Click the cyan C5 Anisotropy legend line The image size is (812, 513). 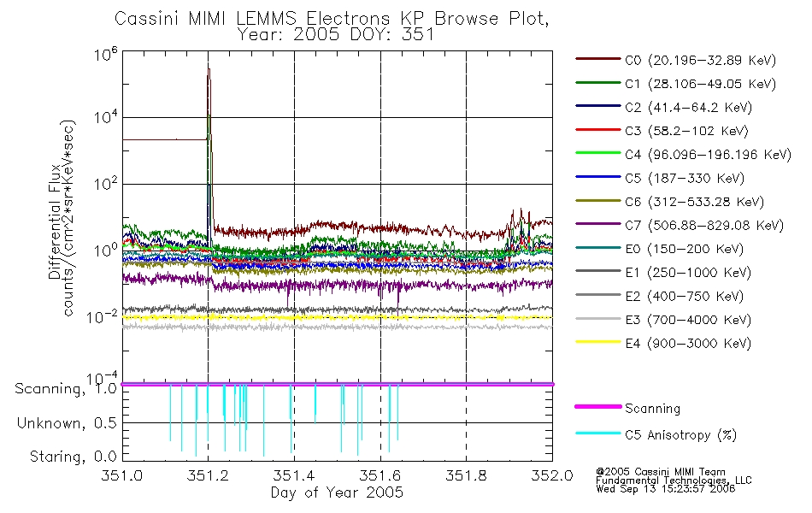tap(597, 433)
